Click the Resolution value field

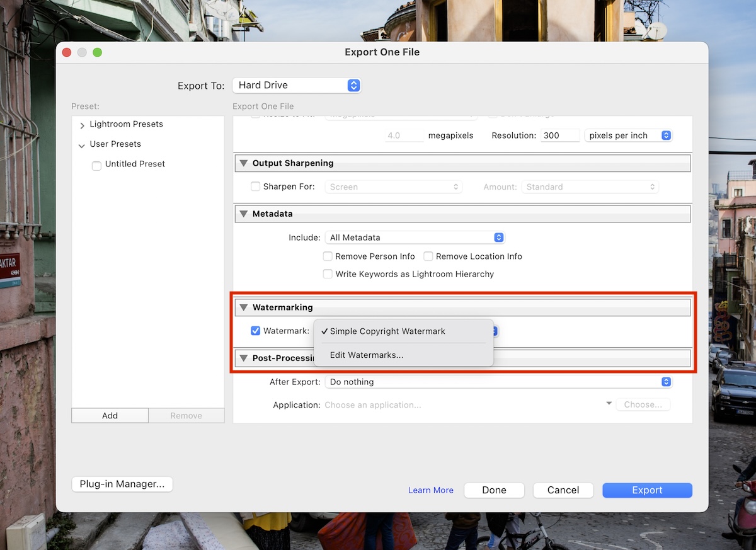click(559, 135)
